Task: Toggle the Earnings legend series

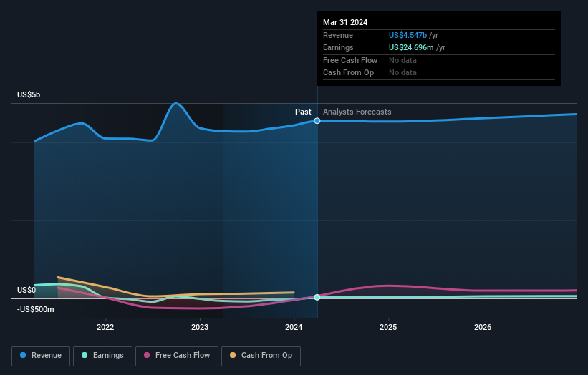Action: coord(102,356)
